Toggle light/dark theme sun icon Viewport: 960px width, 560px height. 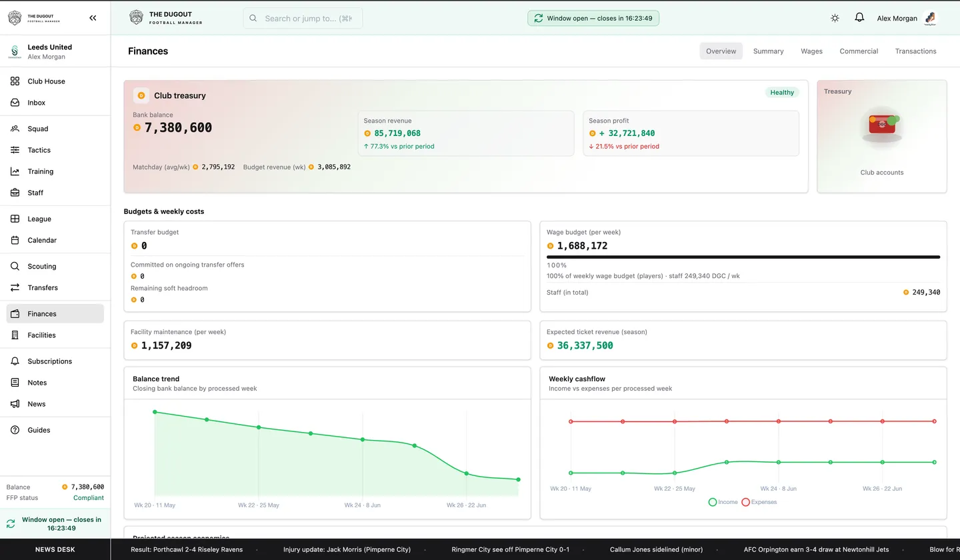pyautogui.click(x=835, y=18)
